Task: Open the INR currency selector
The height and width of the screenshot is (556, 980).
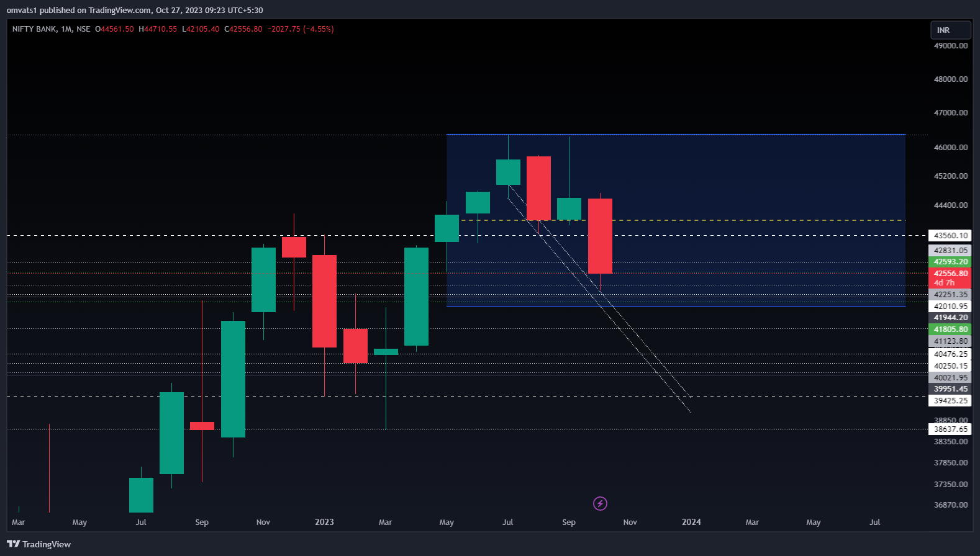Action: [950, 30]
